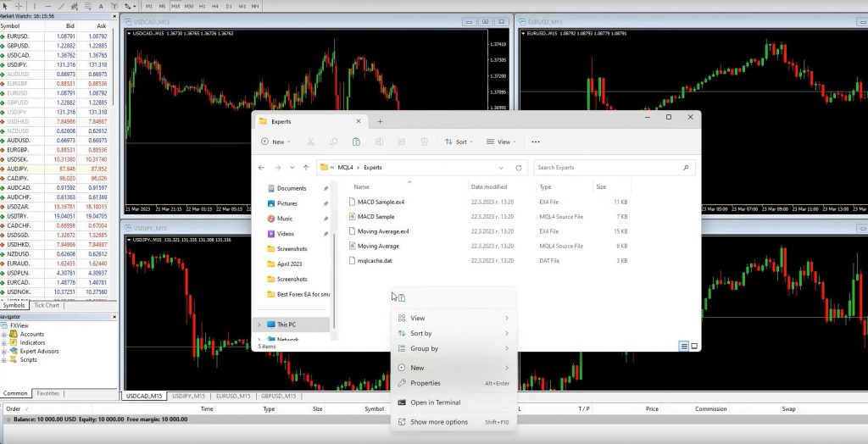Viewport: 868px width, 444px height.
Task: Open the View dropdown in Explorer toolbar
Action: click(501, 142)
